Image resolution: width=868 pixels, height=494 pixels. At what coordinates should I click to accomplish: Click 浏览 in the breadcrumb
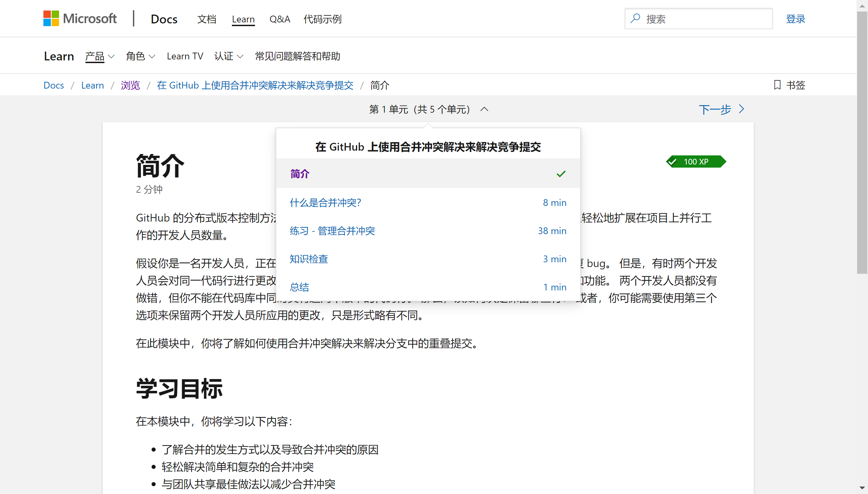coord(131,85)
